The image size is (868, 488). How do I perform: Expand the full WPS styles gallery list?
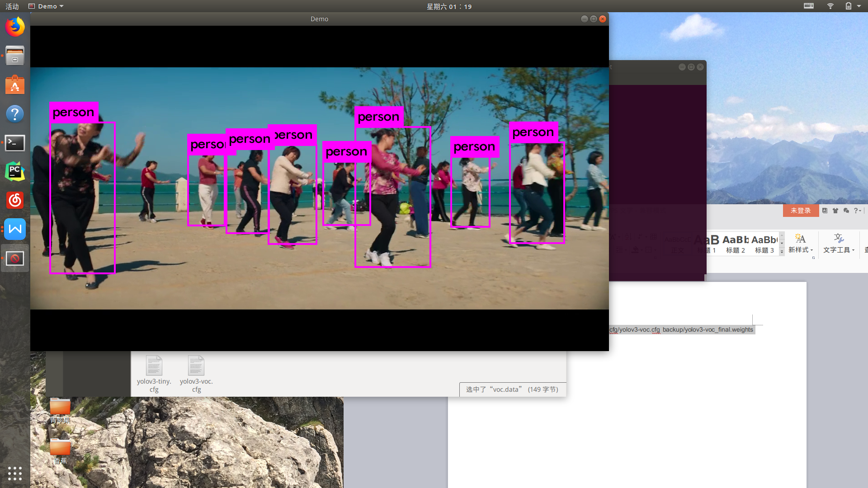click(x=782, y=252)
